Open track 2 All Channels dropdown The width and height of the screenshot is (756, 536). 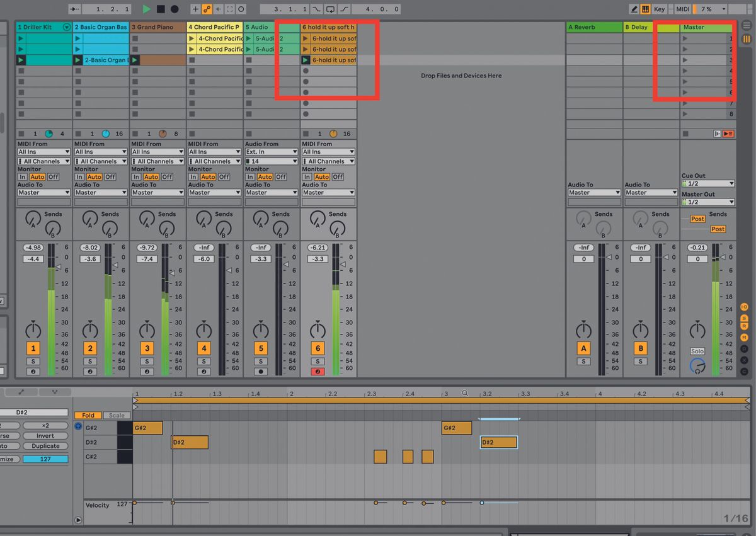tap(100, 161)
